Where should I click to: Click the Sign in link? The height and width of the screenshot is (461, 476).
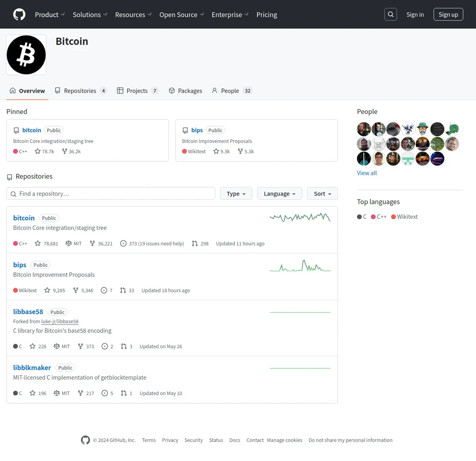(x=415, y=14)
